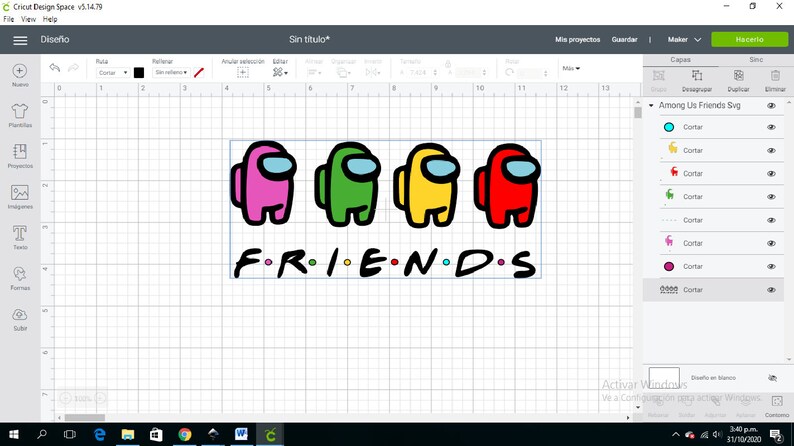Viewport: 794px width, 446px height.
Task: Select the Texto tool
Action: pos(20,237)
